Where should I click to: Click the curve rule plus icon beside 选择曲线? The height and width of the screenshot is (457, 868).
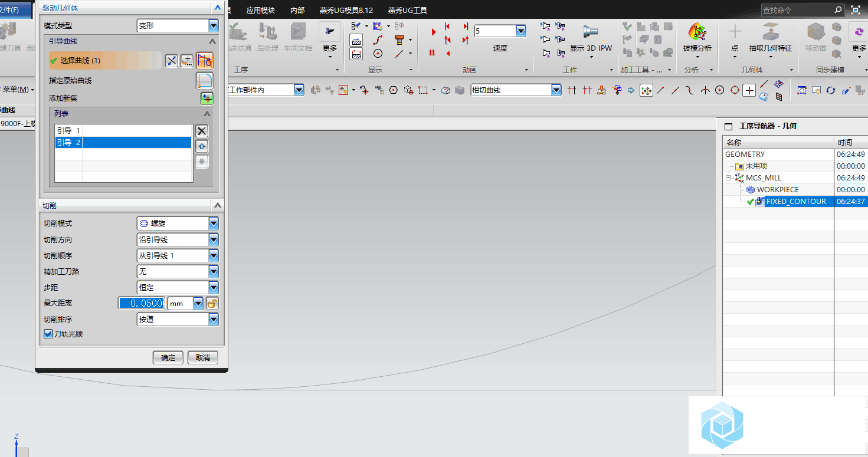pyautogui.click(x=187, y=60)
